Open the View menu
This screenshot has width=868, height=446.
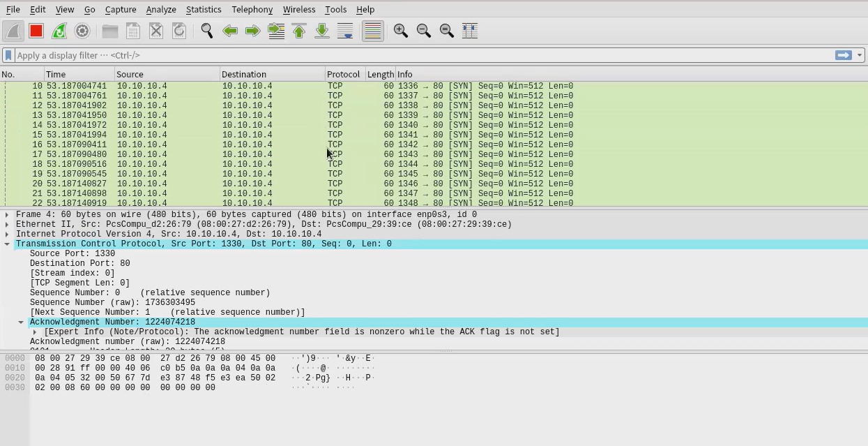click(65, 9)
